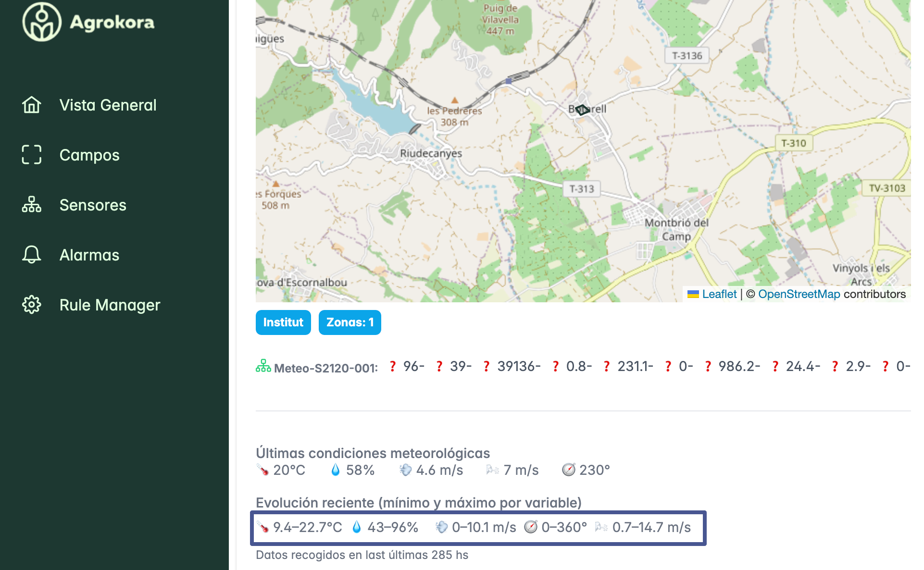Follow the Leaflet link
This screenshot has height=570, width=924.
719,294
